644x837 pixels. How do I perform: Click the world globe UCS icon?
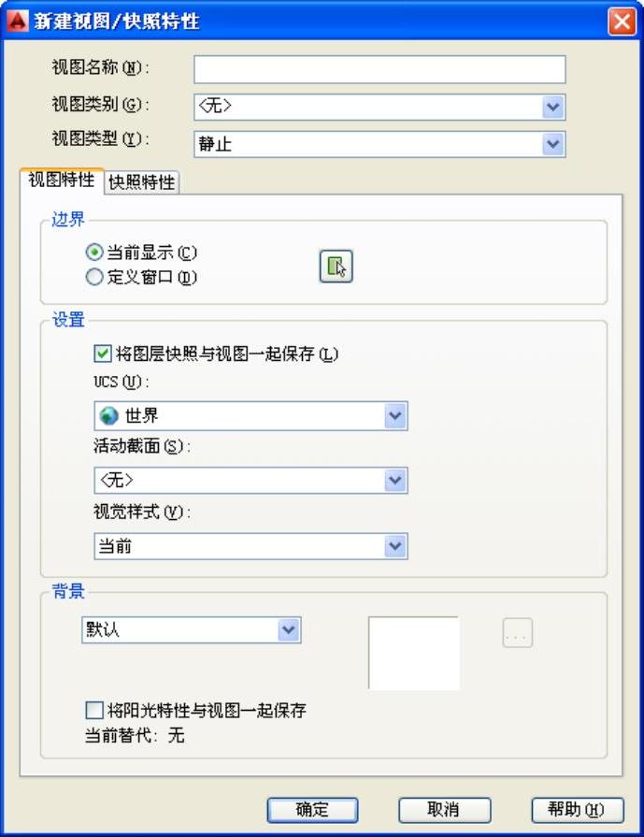(108, 416)
